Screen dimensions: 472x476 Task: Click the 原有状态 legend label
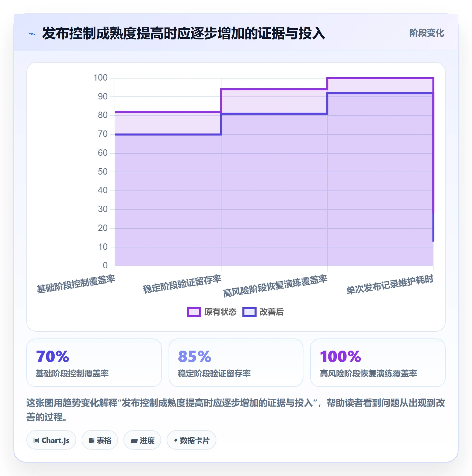[x=220, y=312]
